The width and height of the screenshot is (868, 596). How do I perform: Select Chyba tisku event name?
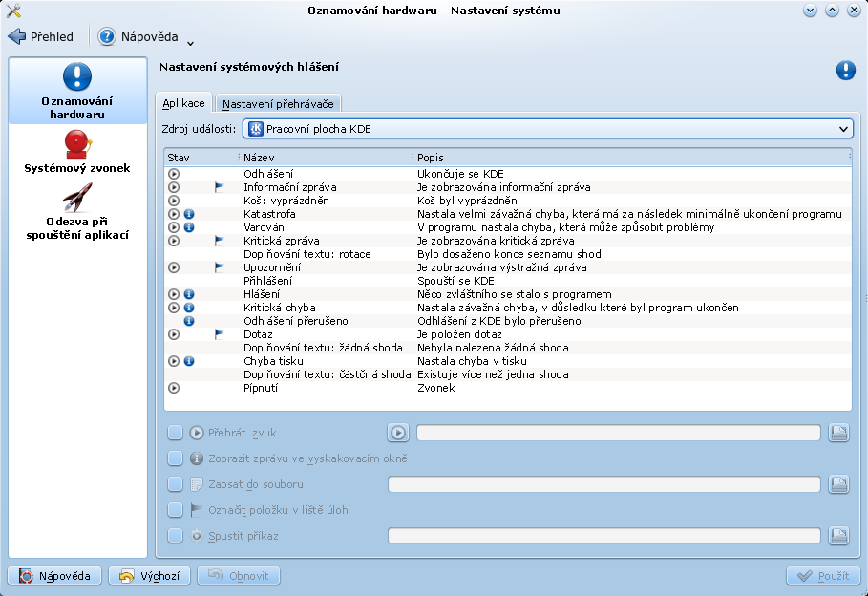[x=273, y=361]
